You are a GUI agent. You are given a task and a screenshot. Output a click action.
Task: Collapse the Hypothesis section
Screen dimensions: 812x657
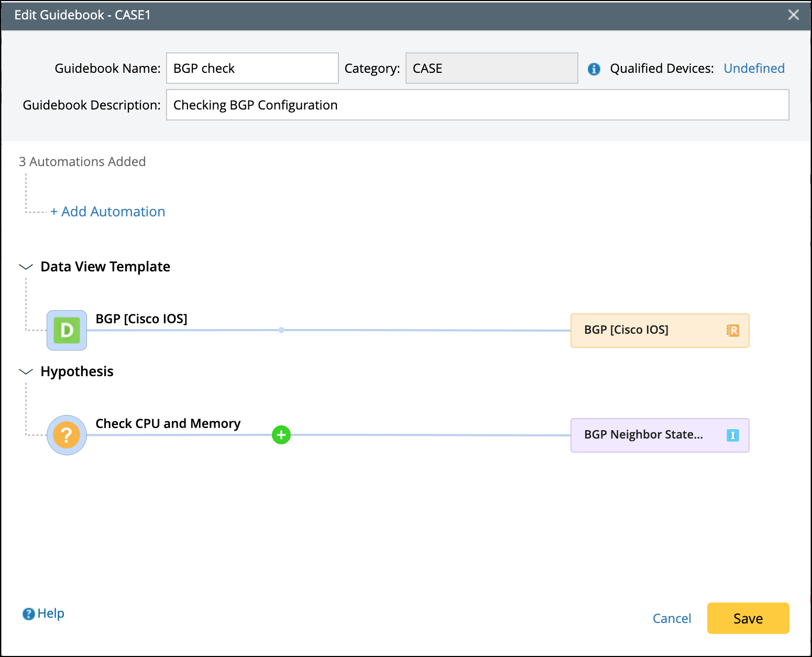26,371
